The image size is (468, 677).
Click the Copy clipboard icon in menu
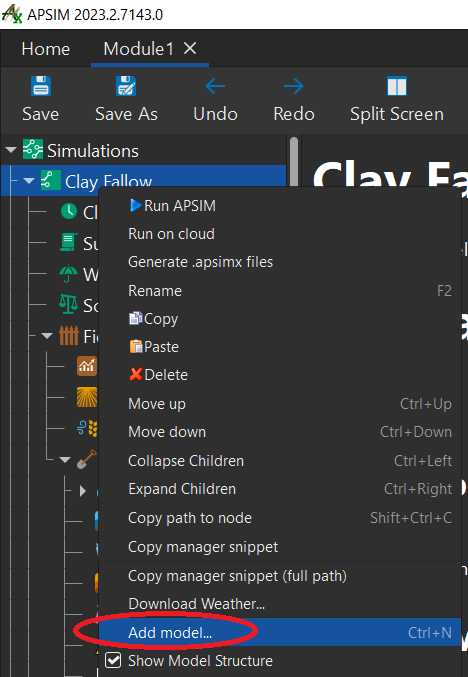(x=136, y=319)
